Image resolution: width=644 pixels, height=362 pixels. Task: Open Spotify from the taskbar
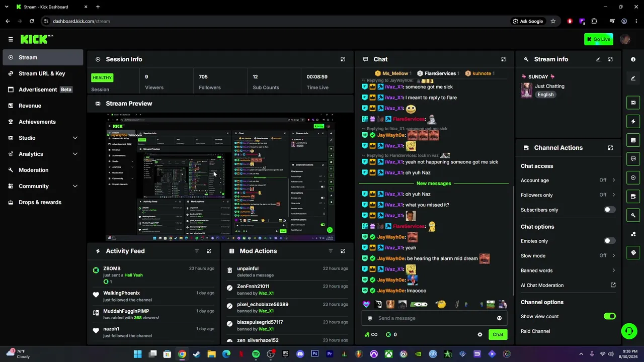coord(256,354)
